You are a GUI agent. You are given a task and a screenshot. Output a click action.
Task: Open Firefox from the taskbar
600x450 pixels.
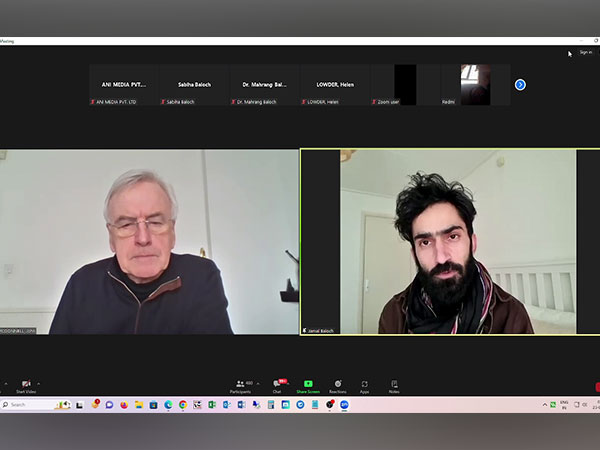tap(124, 405)
